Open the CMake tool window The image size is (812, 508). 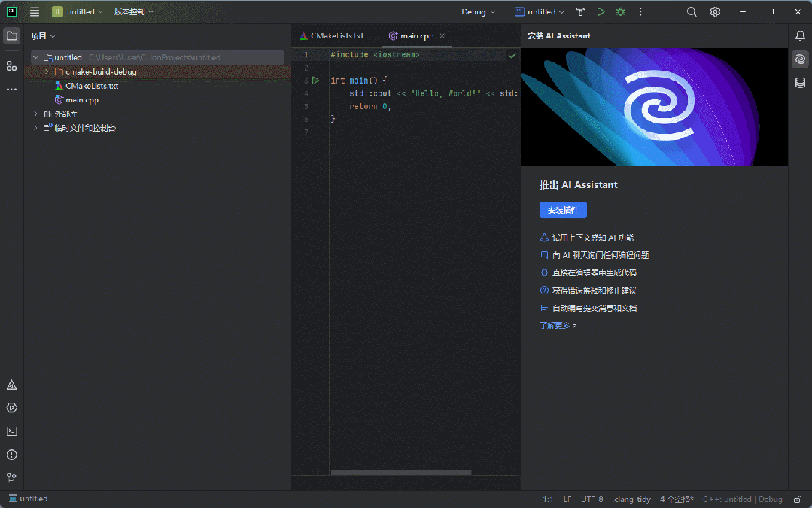click(11, 385)
